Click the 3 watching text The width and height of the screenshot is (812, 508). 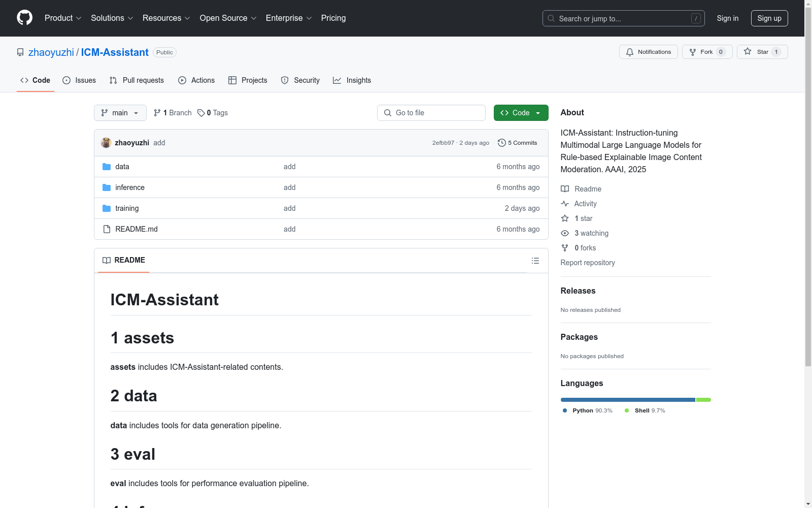coord(591,233)
